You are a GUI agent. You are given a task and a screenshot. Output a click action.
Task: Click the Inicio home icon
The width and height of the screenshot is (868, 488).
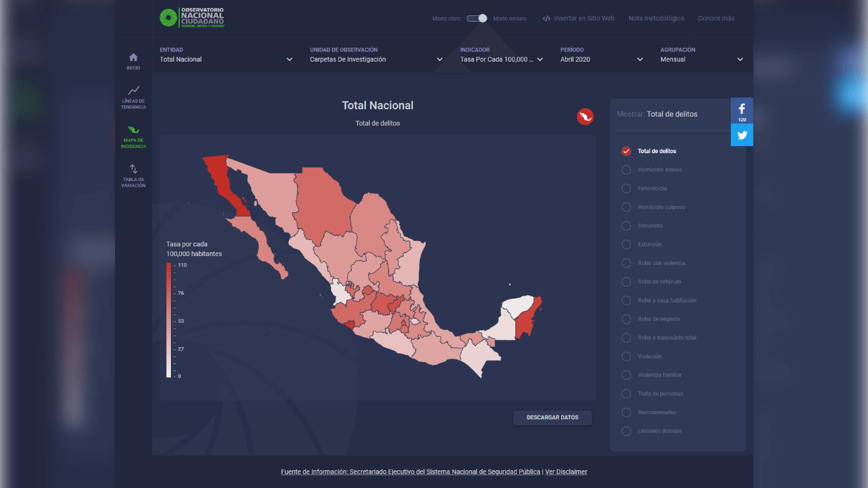(133, 58)
